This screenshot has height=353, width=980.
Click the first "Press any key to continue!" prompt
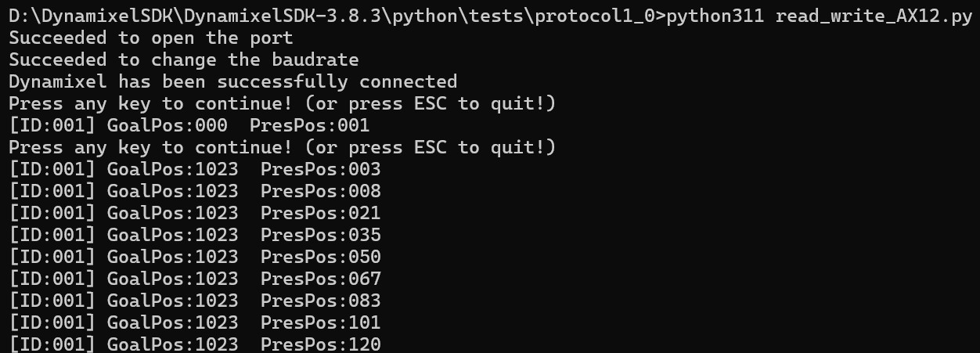coord(282,103)
